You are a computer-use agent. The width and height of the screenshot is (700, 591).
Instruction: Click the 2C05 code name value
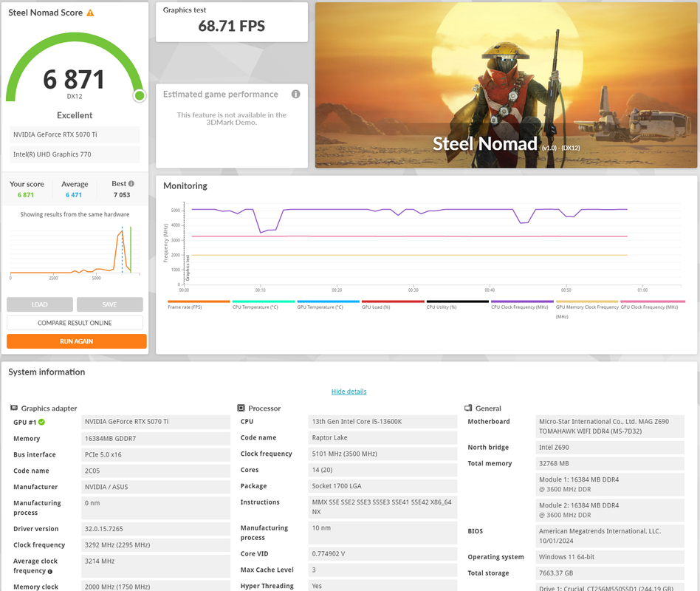click(156, 471)
